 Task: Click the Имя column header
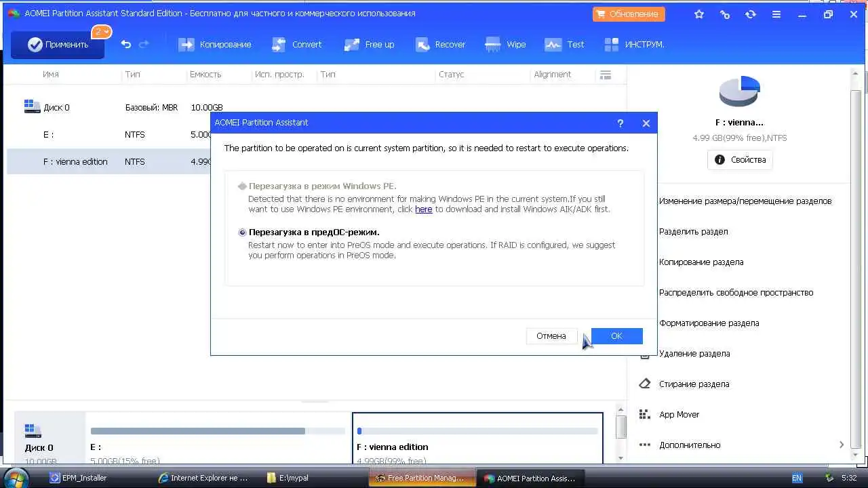click(50, 75)
